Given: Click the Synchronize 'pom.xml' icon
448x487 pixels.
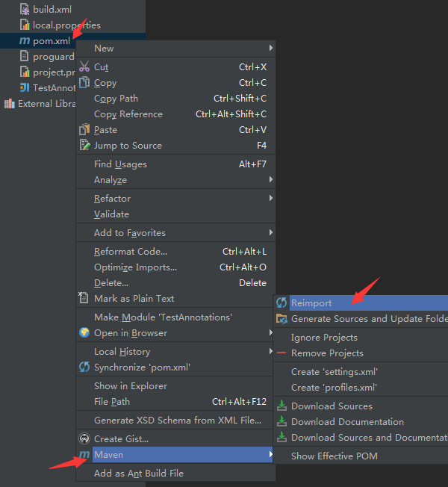Looking at the screenshot, I should coord(84,367).
